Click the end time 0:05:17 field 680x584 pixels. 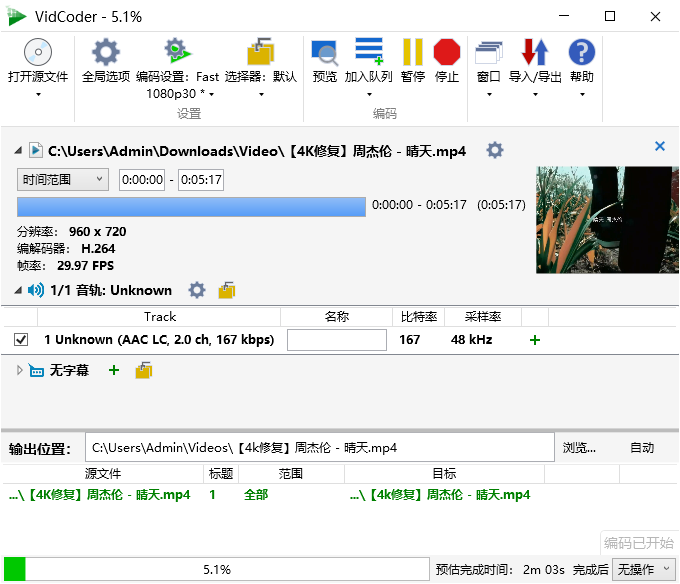201,179
